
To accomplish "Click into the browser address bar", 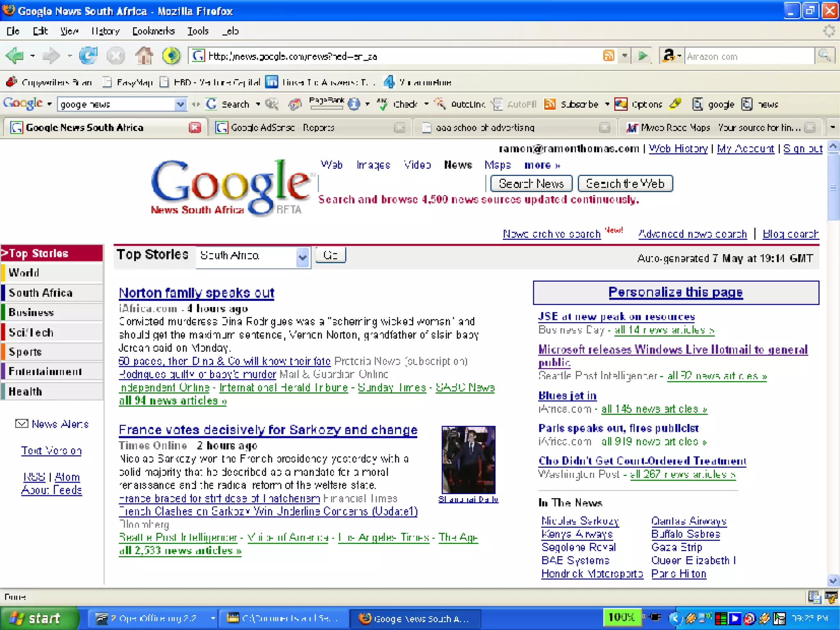I will (x=394, y=56).
